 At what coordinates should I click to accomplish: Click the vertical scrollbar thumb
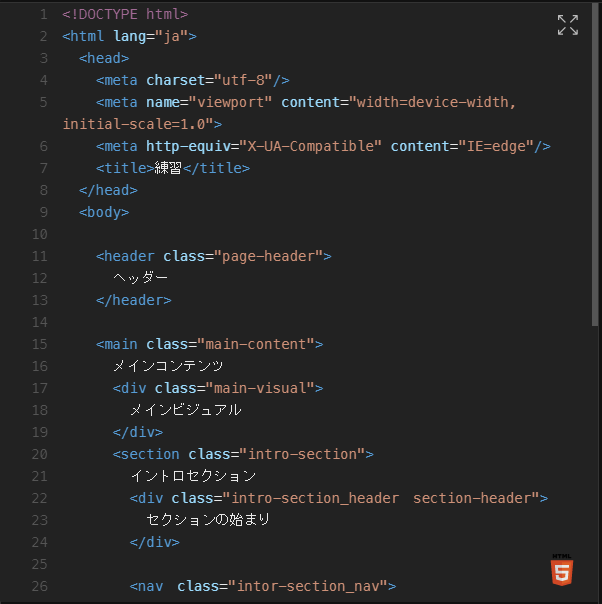(x=596, y=165)
